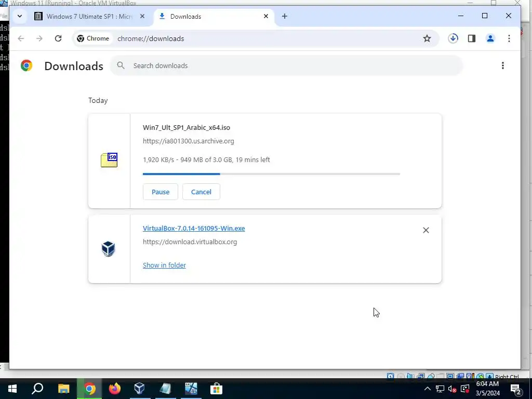Click Win7_Ult_SP1_Arabic_x64.iso file name
The width and height of the screenshot is (532, 399).
click(x=187, y=128)
